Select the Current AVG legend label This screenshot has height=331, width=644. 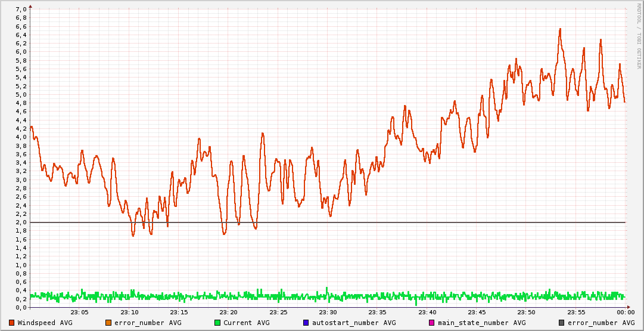click(x=246, y=323)
